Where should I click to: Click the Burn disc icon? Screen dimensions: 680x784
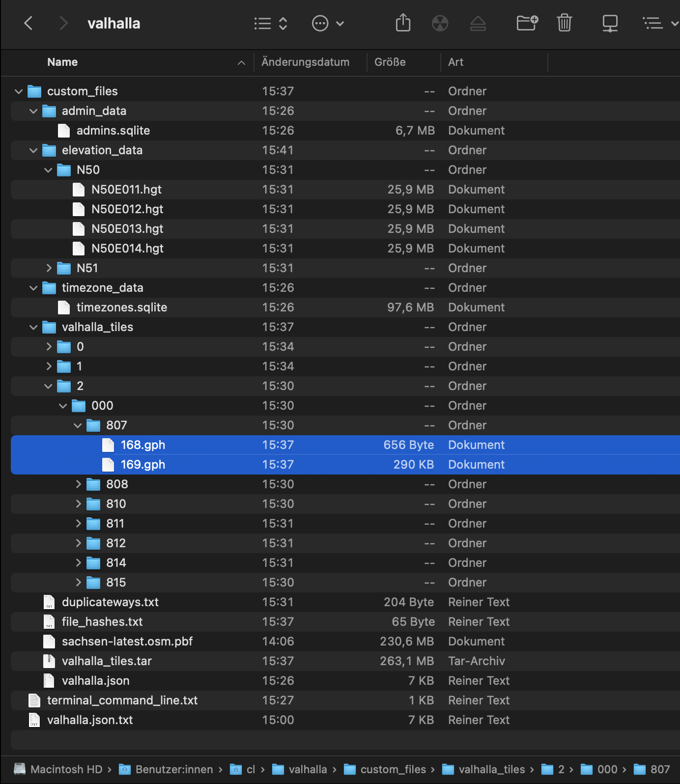pyautogui.click(x=440, y=23)
